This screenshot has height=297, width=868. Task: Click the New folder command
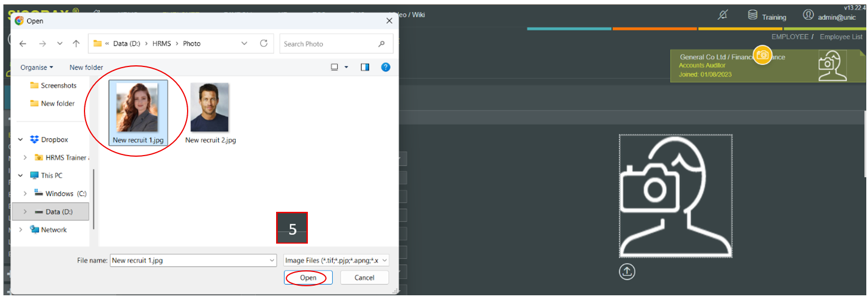86,67
